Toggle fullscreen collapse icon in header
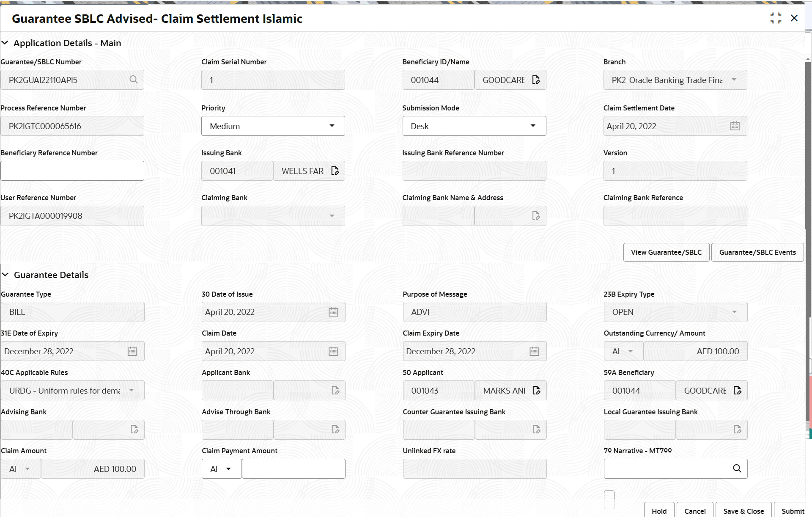 [x=776, y=18]
